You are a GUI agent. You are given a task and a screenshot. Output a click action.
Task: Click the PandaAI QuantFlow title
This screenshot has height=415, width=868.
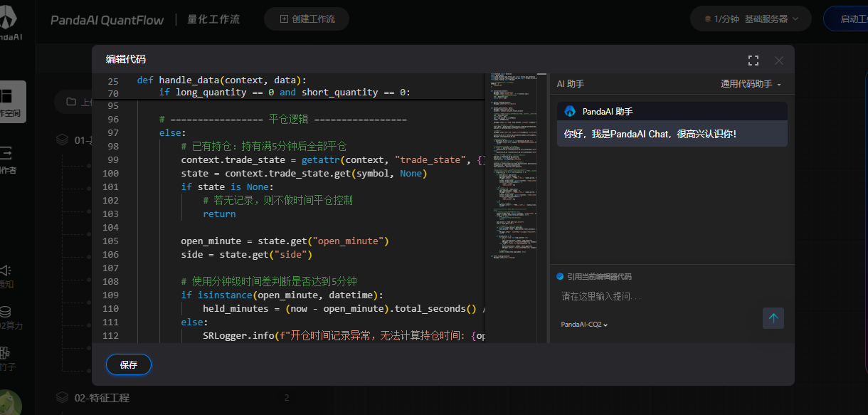(x=107, y=20)
